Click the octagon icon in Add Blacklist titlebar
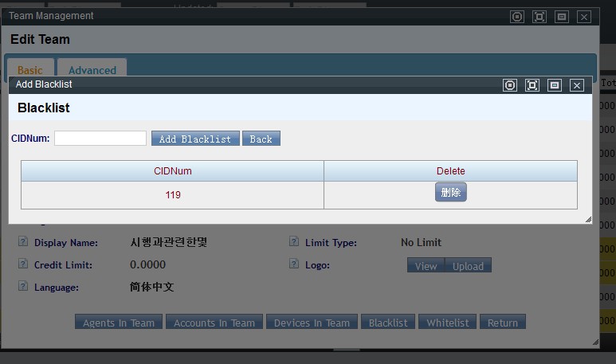The image size is (616, 364). click(510, 85)
